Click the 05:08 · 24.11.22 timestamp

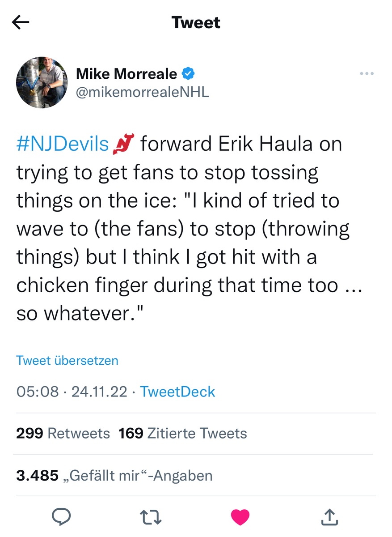click(72, 392)
